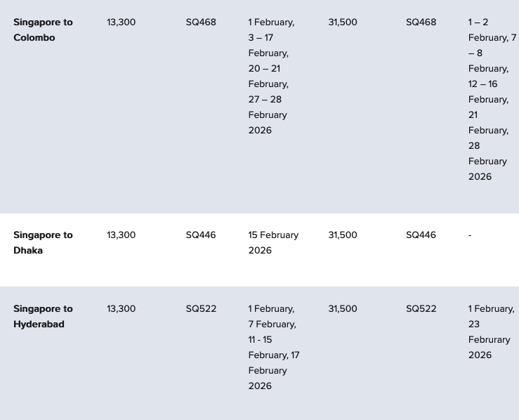The image size is (519, 420).
Task: Click 31,500 miles in the Colombo row
Action: pyautogui.click(x=343, y=22)
